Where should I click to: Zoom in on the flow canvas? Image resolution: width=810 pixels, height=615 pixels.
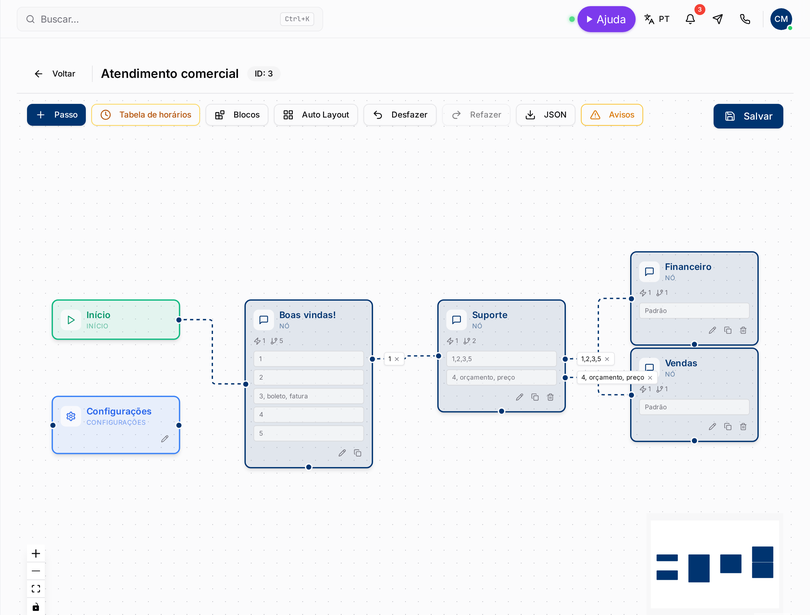click(36, 554)
